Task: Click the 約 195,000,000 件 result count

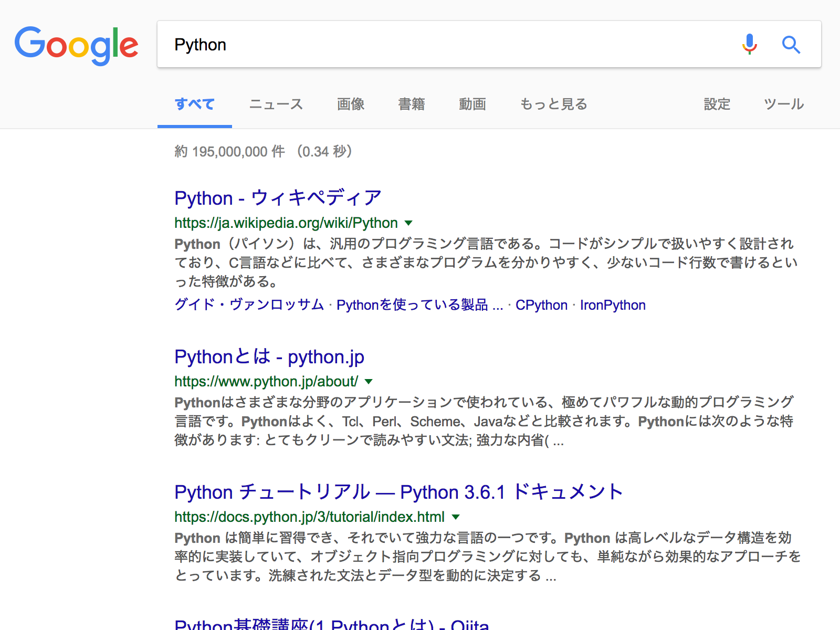Action: click(229, 152)
